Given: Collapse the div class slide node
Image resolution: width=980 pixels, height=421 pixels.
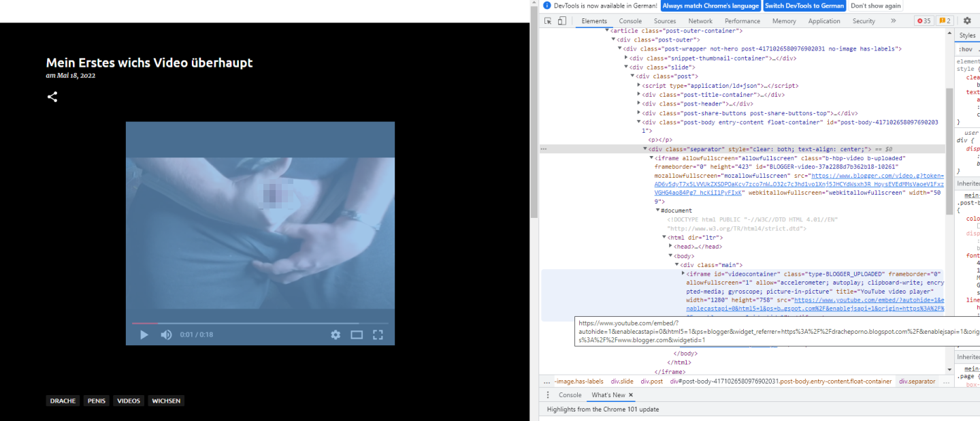Looking at the screenshot, I should click(626, 67).
